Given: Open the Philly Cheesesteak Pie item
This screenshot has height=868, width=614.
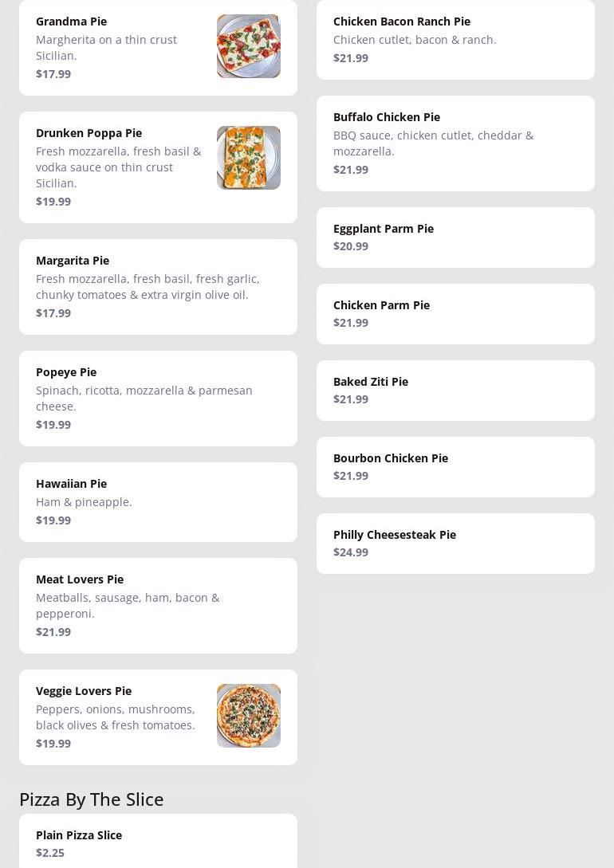Looking at the screenshot, I should tap(455, 544).
